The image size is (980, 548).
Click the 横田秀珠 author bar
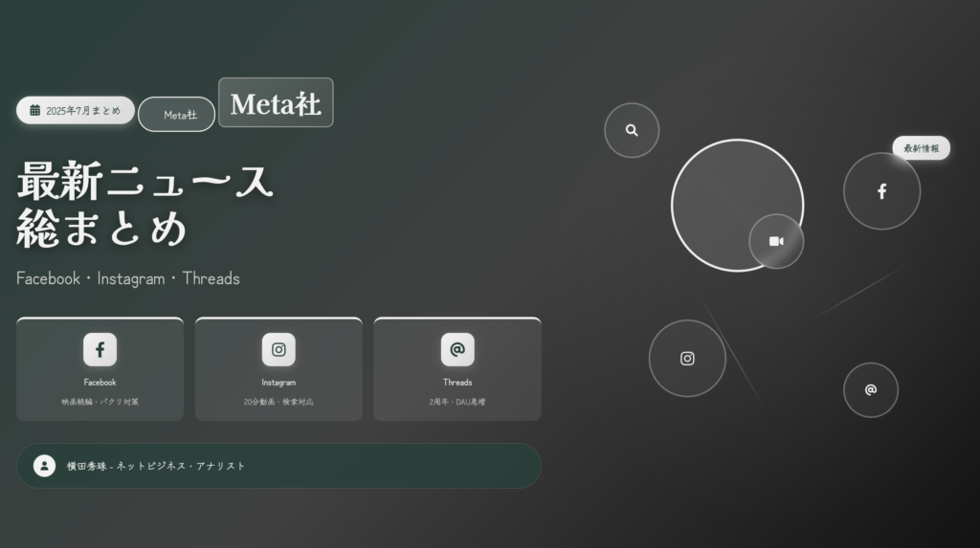coord(278,466)
